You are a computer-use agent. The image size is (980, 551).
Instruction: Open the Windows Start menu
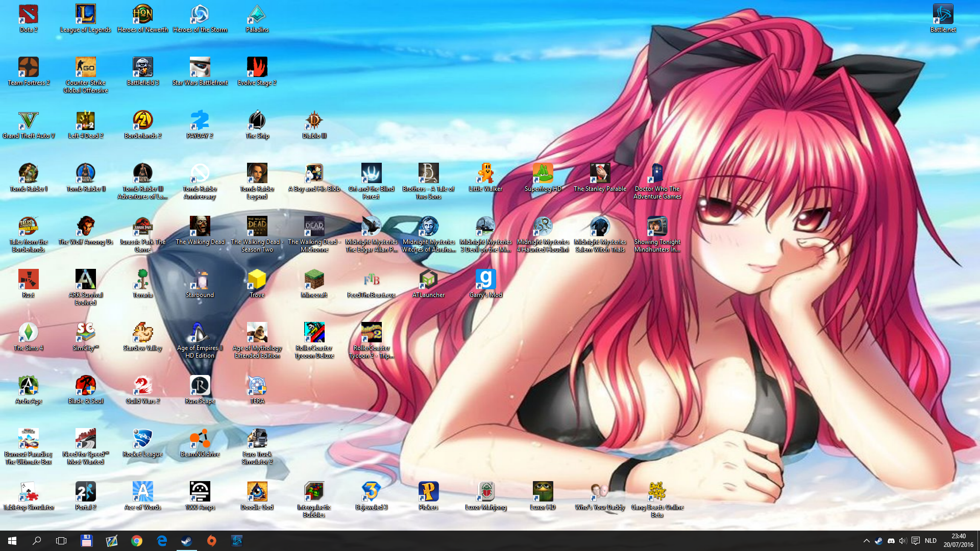(x=12, y=541)
